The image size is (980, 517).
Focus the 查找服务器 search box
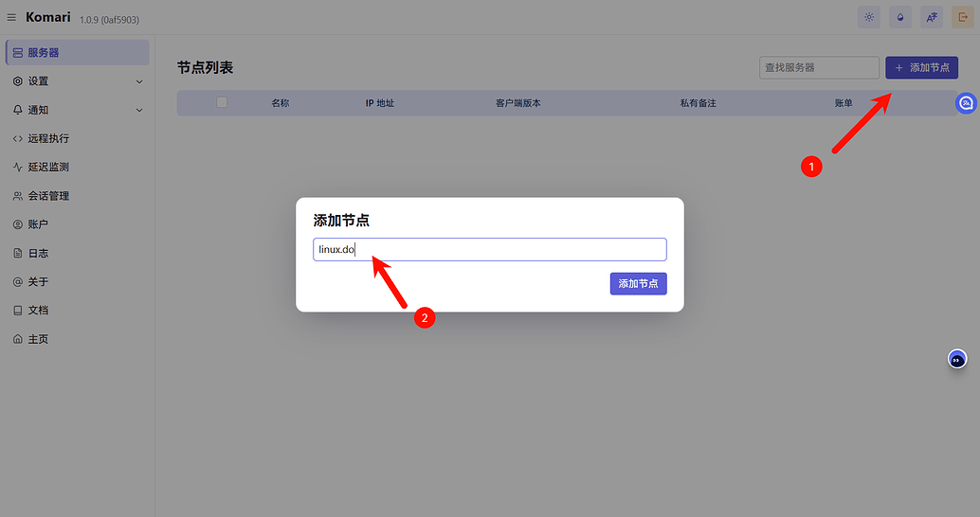(819, 67)
